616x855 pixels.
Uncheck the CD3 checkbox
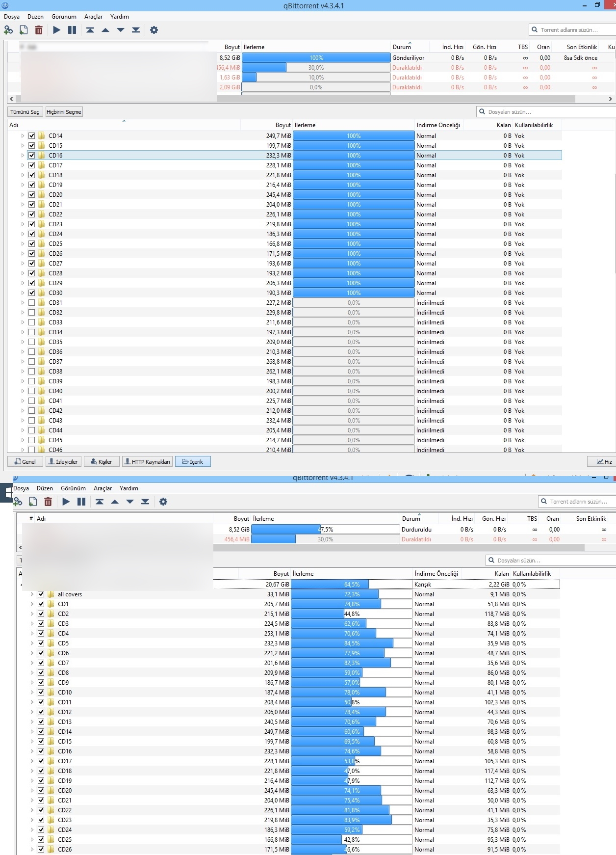pyautogui.click(x=41, y=624)
